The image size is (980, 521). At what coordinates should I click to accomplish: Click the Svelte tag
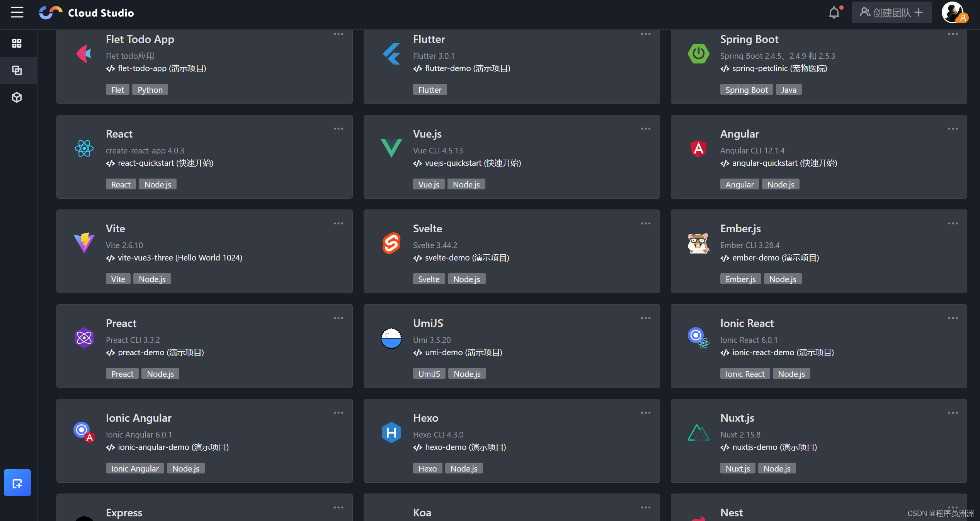[x=429, y=279]
